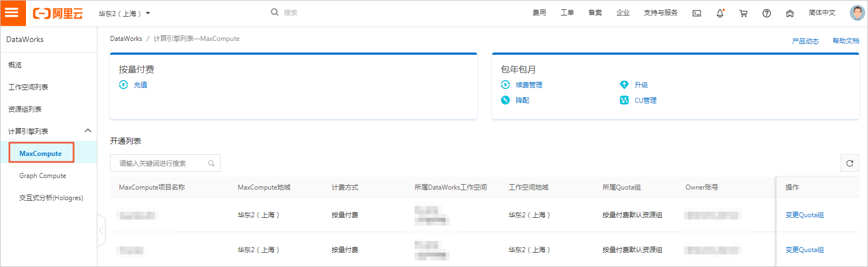Open the 费用 menu
The height and width of the screenshot is (267, 868).
(x=539, y=13)
